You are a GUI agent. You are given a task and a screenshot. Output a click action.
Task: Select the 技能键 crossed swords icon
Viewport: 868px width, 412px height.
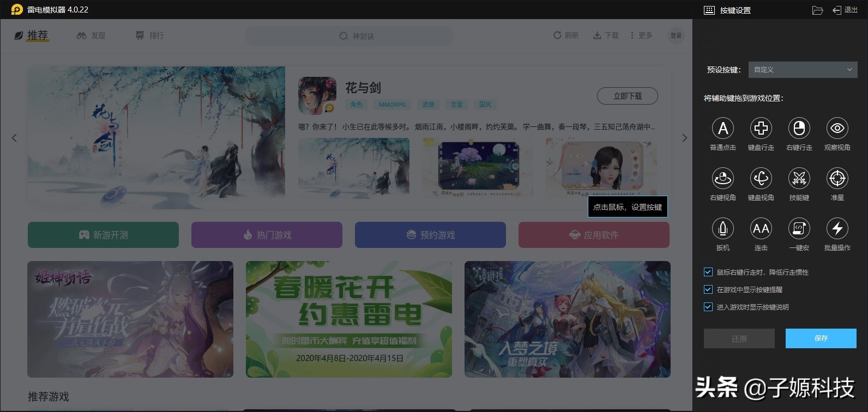tap(799, 178)
